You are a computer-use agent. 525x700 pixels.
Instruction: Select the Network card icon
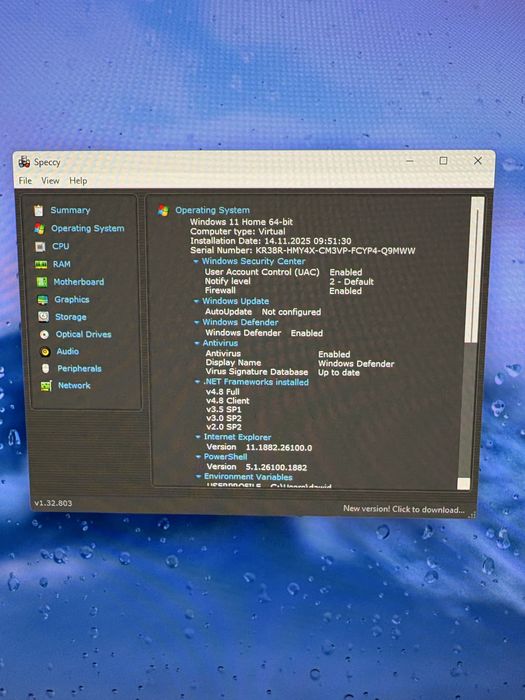[x=46, y=386]
